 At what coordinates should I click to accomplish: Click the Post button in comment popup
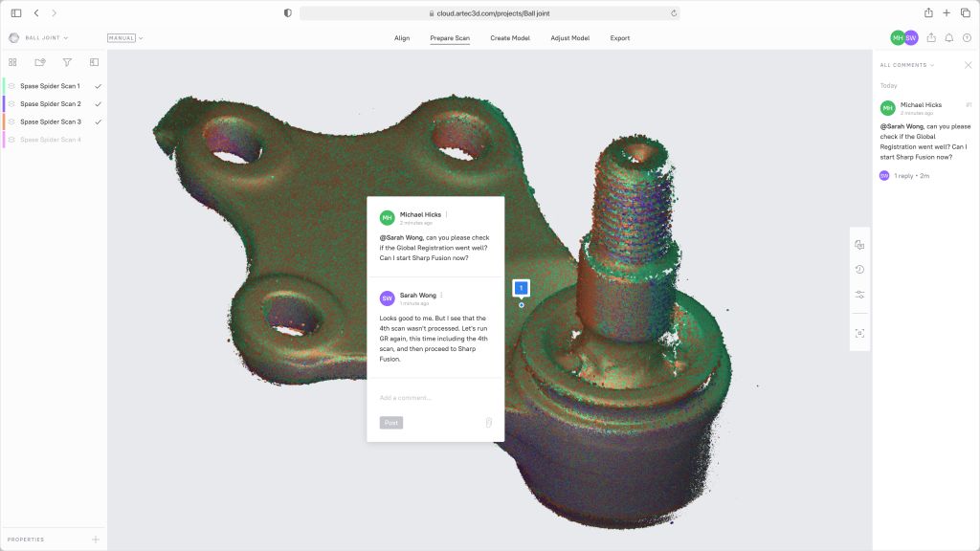tap(391, 423)
